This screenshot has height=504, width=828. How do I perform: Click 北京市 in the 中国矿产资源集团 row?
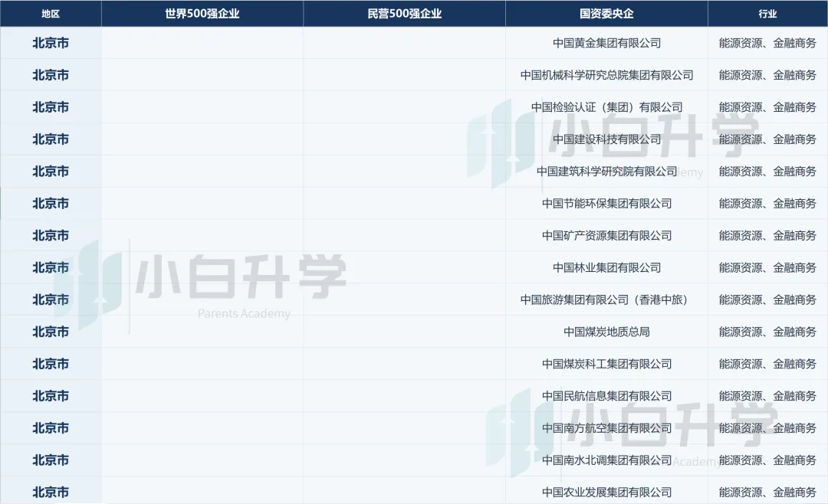[x=51, y=236]
